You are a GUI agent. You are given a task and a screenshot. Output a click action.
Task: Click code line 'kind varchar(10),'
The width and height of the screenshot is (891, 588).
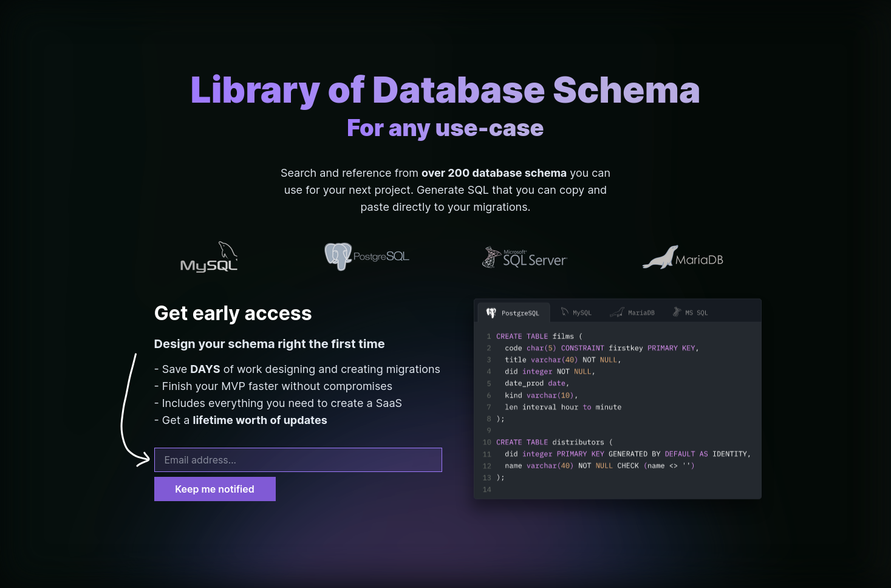coord(541,395)
